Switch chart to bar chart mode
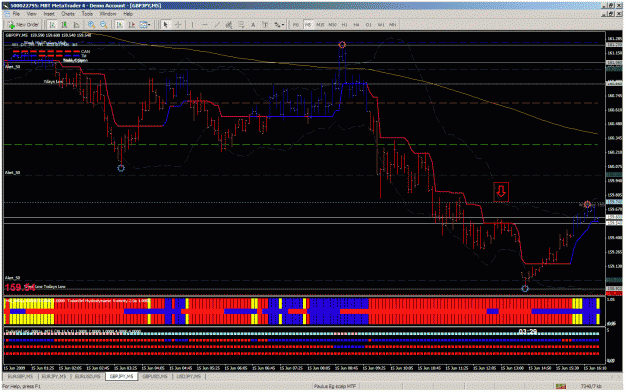Viewport: 625px width, 392px height. (52, 25)
